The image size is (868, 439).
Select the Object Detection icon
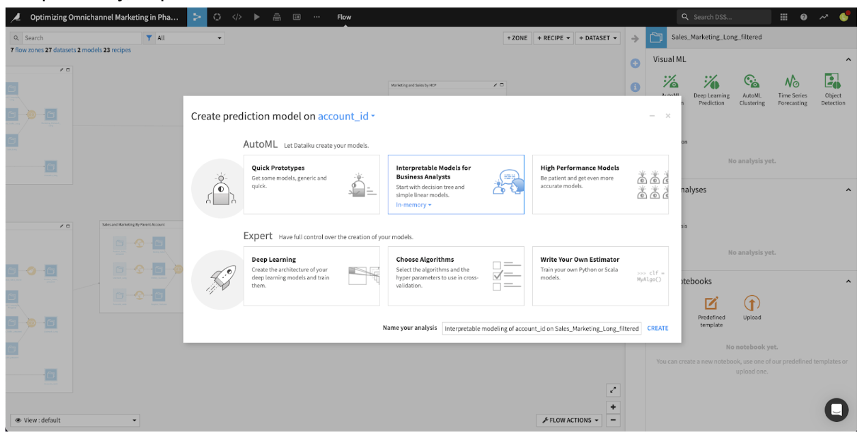pyautogui.click(x=833, y=82)
